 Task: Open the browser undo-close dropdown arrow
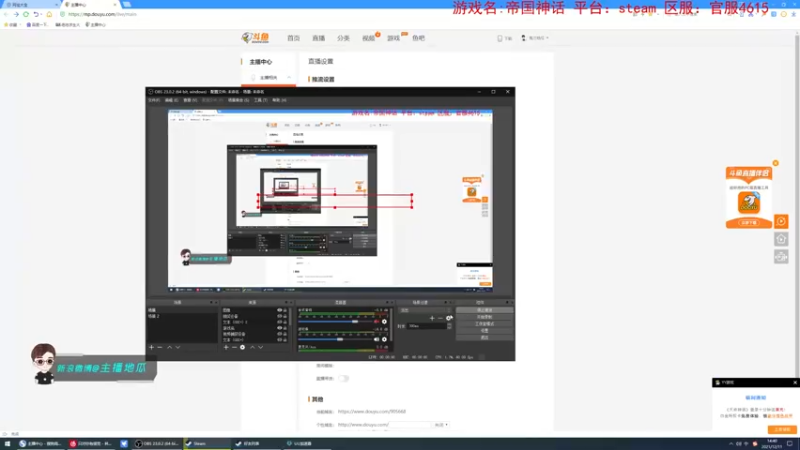click(41, 14)
